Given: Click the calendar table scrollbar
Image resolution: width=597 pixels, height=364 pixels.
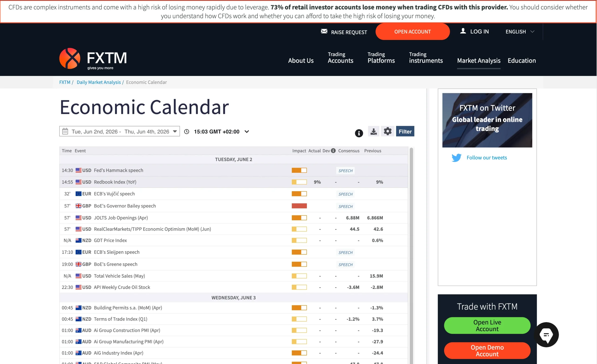Looking at the screenshot, I should coord(411,255).
